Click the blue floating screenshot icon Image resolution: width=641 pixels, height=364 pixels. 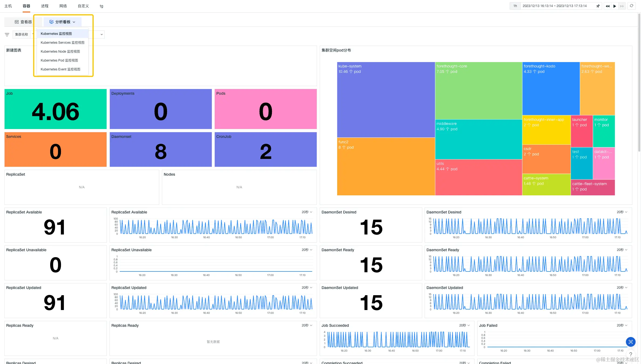[630, 342]
